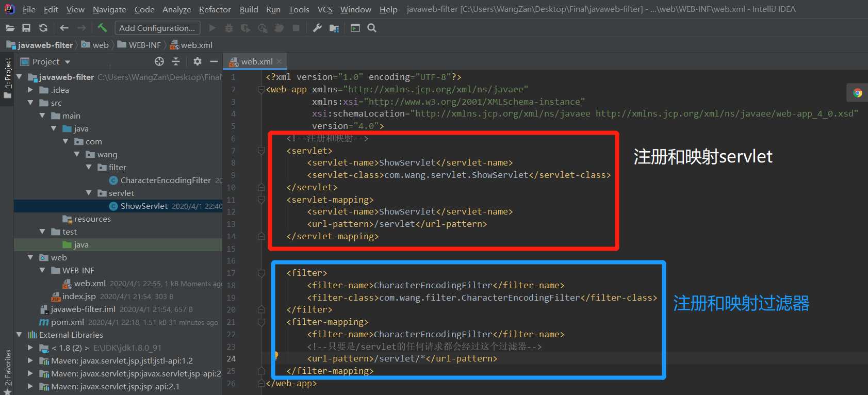Click the Run play icon
The image size is (868, 395).
pyautogui.click(x=212, y=28)
